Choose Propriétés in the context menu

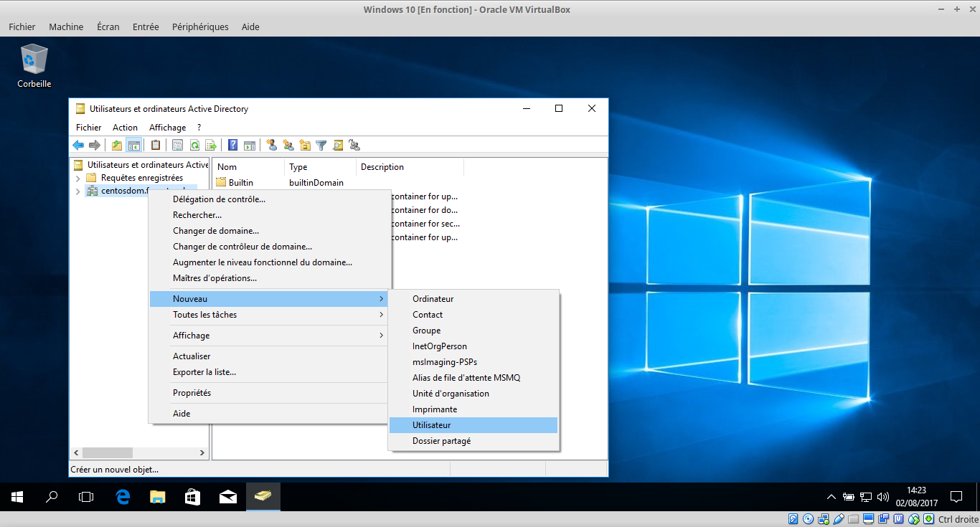click(x=268, y=393)
